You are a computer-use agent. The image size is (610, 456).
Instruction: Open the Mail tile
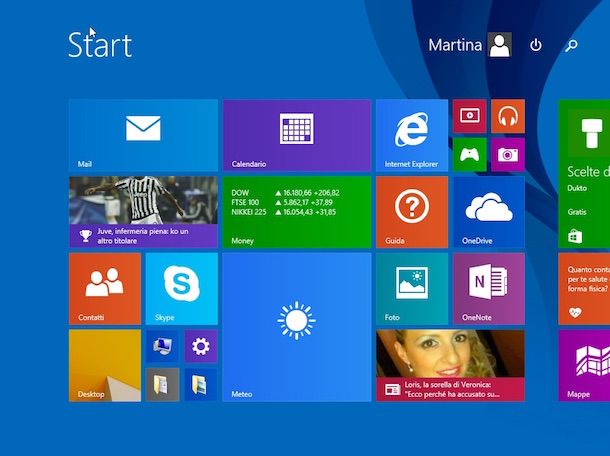[143, 135]
